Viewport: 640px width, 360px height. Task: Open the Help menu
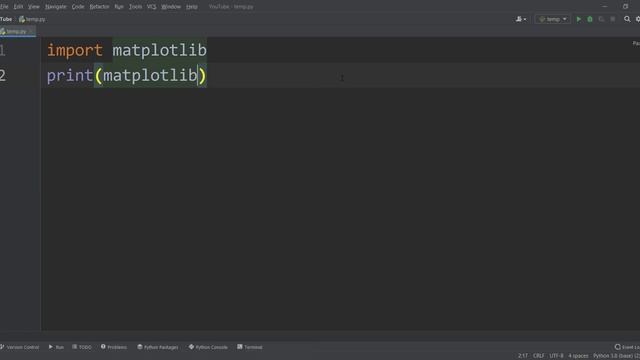point(191,7)
